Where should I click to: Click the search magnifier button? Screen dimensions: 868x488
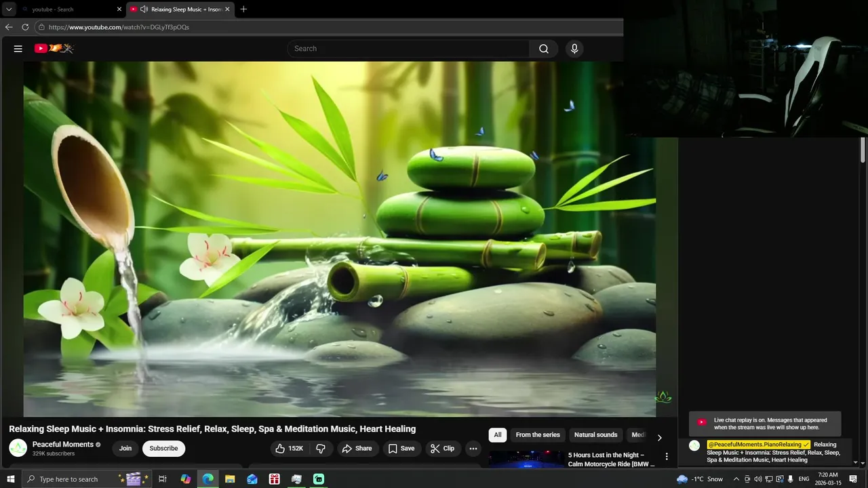click(x=544, y=49)
